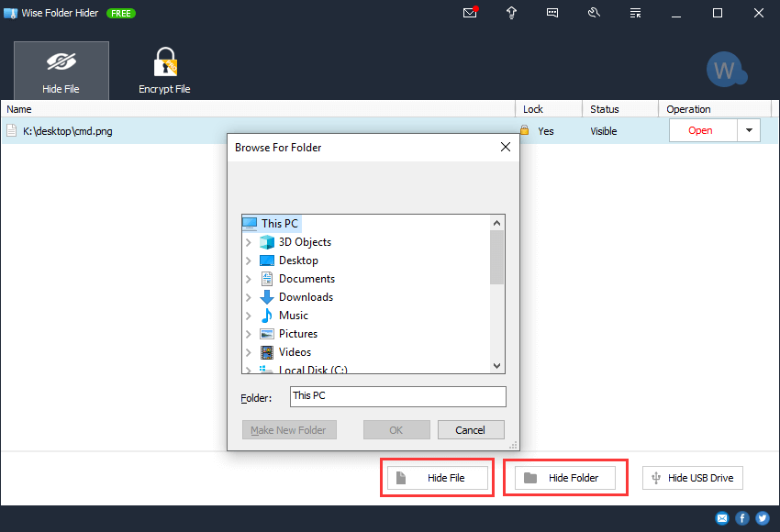Cancel the Browse For Folder dialog
The width and height of the screenshot is (780, 532).
[x=471, y=430]
